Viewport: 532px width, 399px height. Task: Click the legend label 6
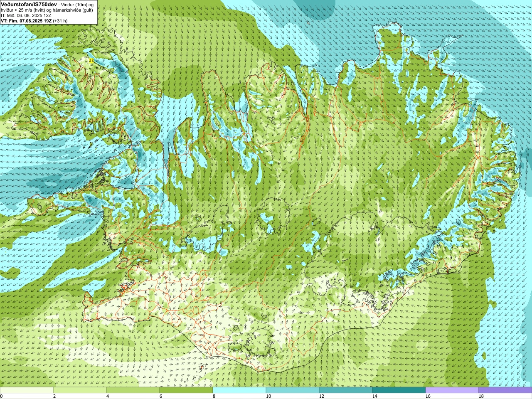tap(161, 396)
